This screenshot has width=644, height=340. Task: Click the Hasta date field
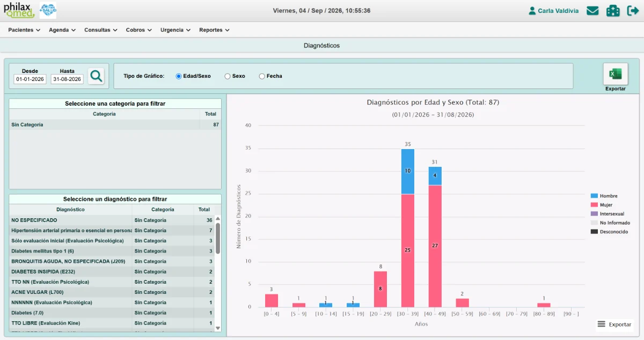(67, 79)
